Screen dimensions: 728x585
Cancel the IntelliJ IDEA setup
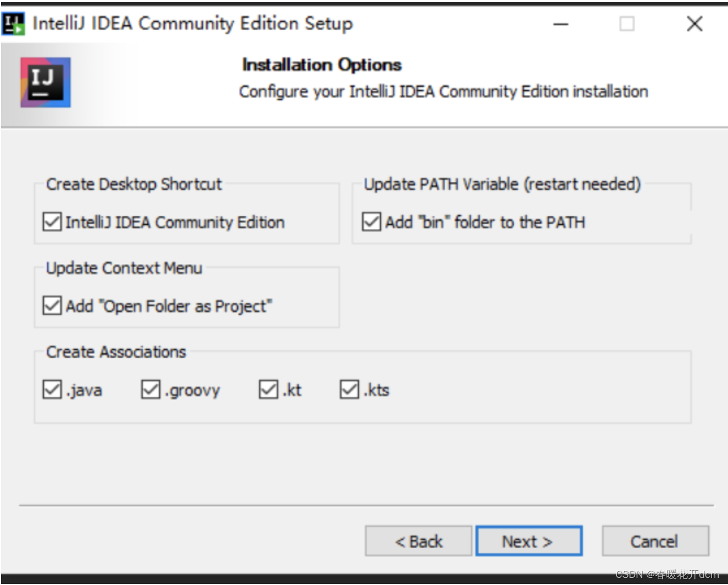[655, 541]
